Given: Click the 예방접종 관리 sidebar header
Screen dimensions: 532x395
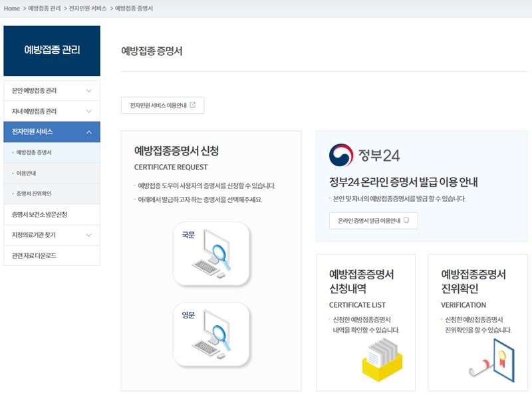Looking at the screenshot, I should [52, 51].
